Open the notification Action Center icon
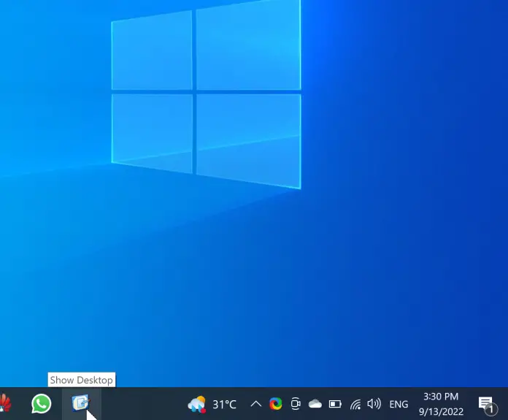508x420 pixels. click(x=488, y=405)
